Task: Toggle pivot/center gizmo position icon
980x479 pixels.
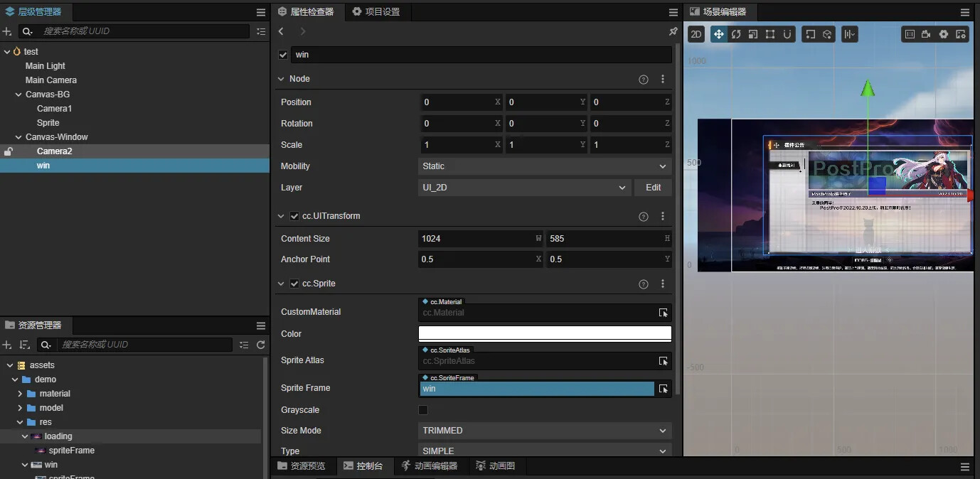Action: [810, 34]
